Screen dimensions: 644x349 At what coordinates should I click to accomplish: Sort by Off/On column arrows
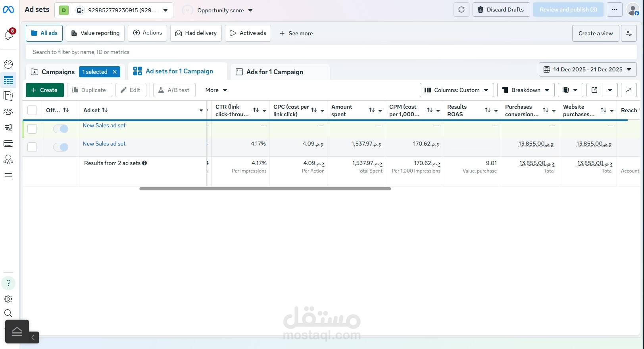click(66, 110)
